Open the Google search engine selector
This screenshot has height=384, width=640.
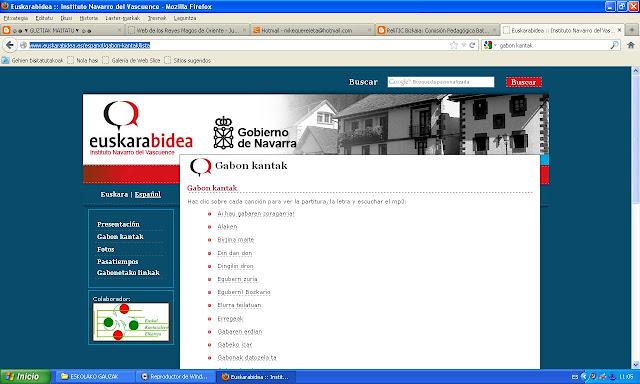click(x=490, y=45)
